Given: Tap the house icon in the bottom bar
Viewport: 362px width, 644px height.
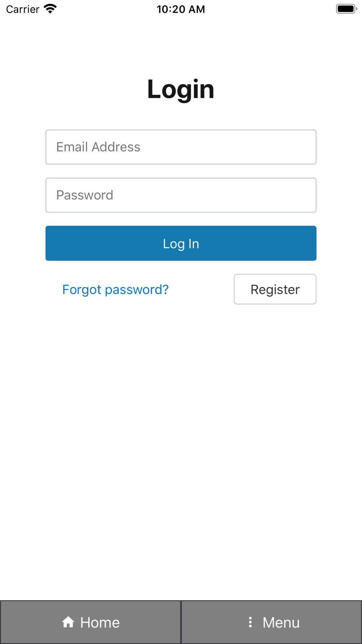Looking at the screenshot, I should click(68, 622).
